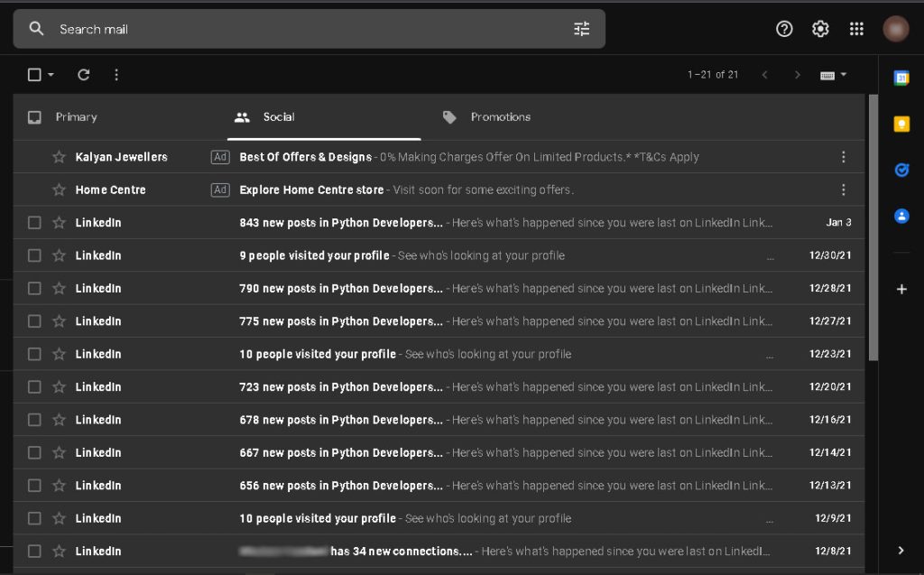Image resolution: width=924 pixels, height=575 pixels.
Task: Open Google Keep in side panel
Action: point(901,125)
